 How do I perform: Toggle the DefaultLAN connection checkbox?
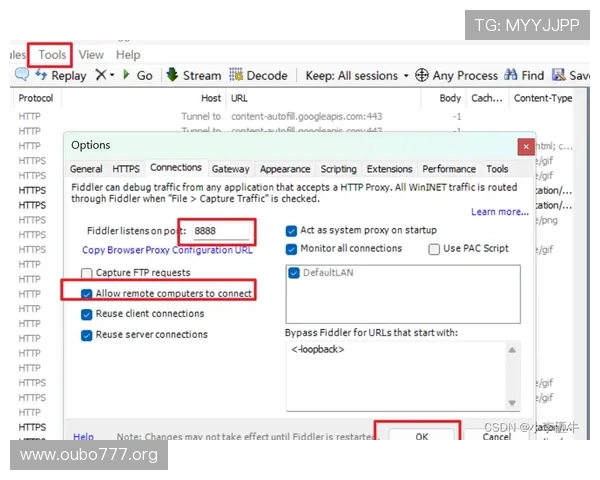[294, 273]
